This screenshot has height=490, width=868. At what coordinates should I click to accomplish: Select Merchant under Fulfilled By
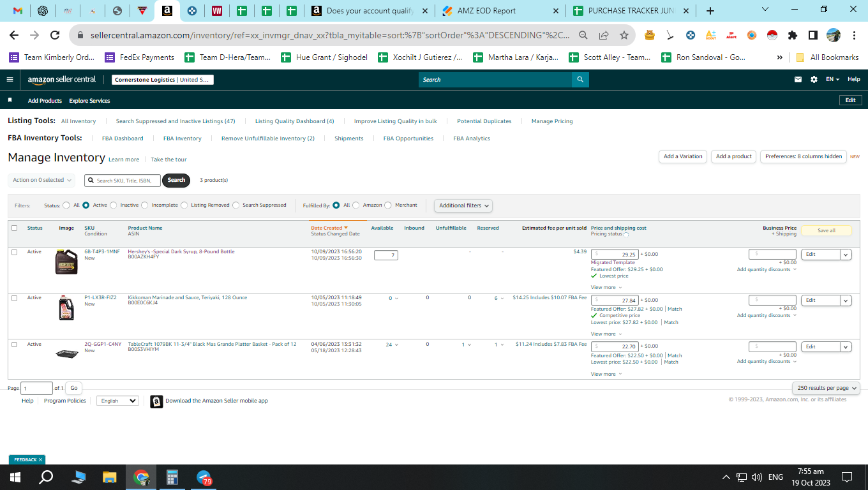click(x=388, y=205)
